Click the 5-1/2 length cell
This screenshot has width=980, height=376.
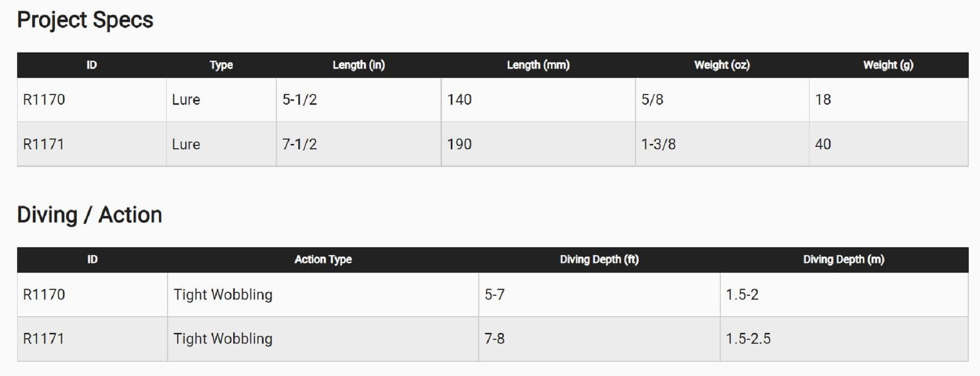299,100
